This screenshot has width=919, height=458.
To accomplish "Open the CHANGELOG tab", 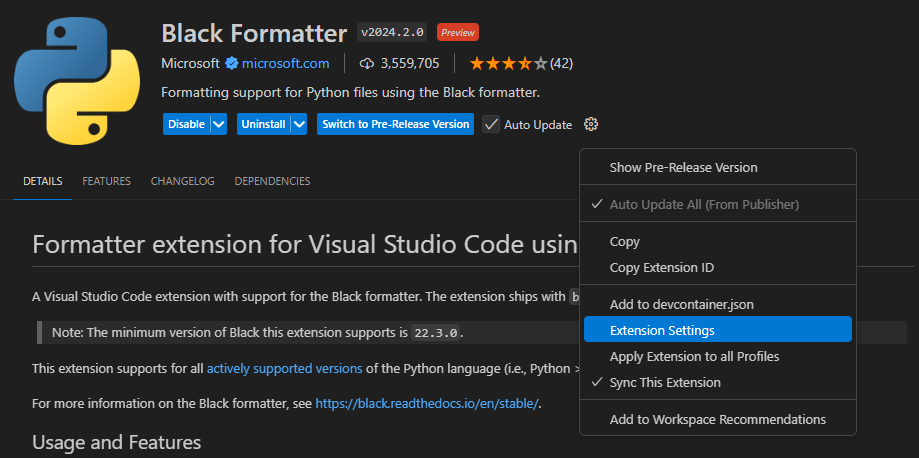I will coord(182,181).
